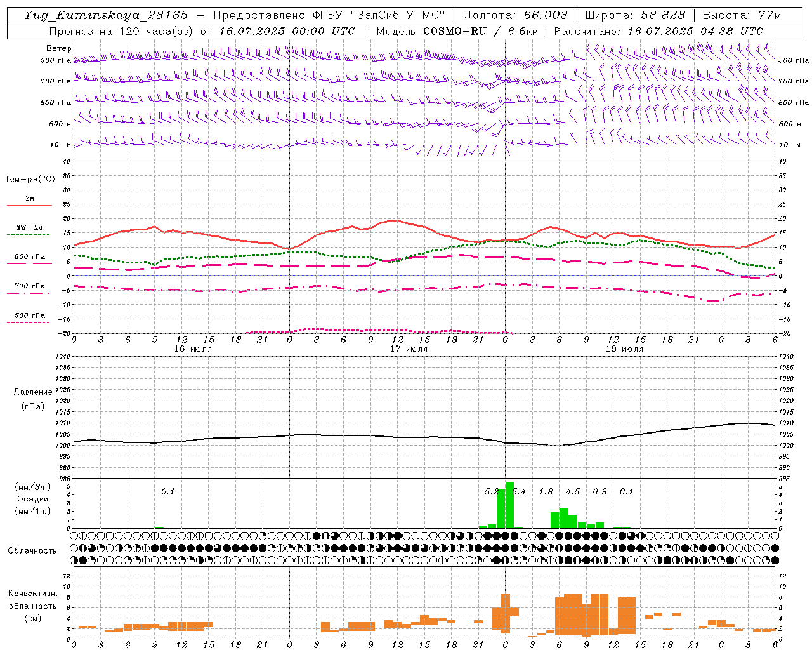Click the solid 2м legend line sample
Image resolution: width=812 pixels, height=650 pixels.
pyautogui.click(x=30, y=206)
